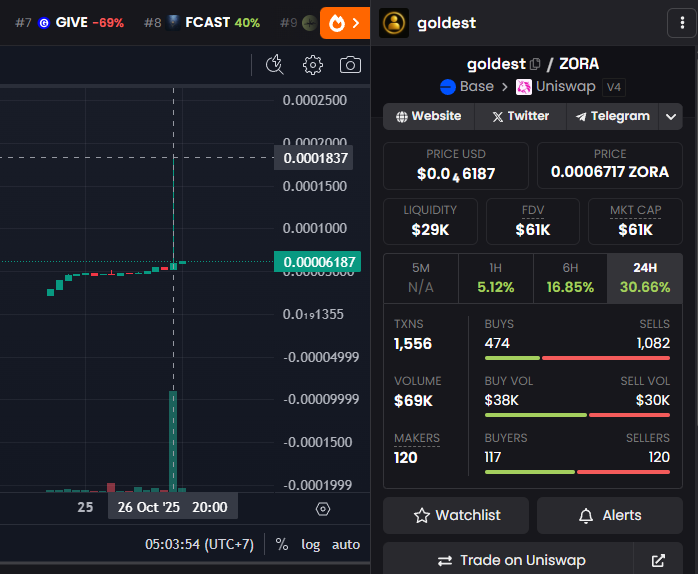Open Alerts for goldest
Screen dimensions: 698x574
610,515
